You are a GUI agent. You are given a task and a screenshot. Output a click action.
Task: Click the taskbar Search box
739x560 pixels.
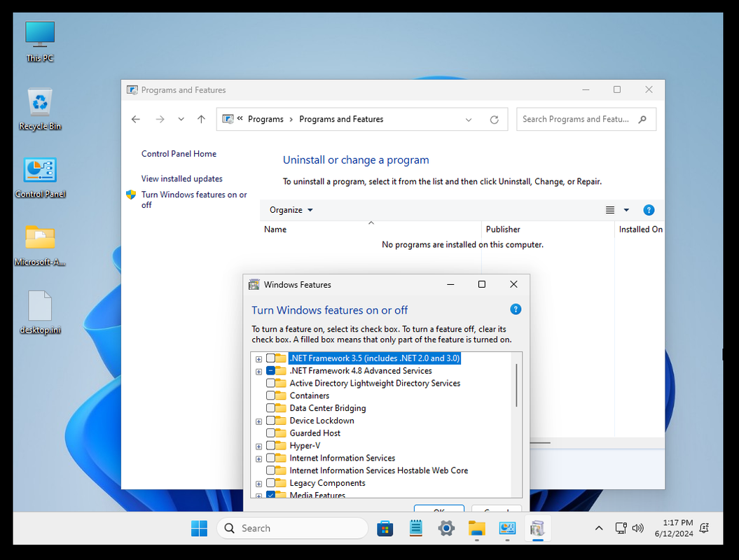point(292,528)
